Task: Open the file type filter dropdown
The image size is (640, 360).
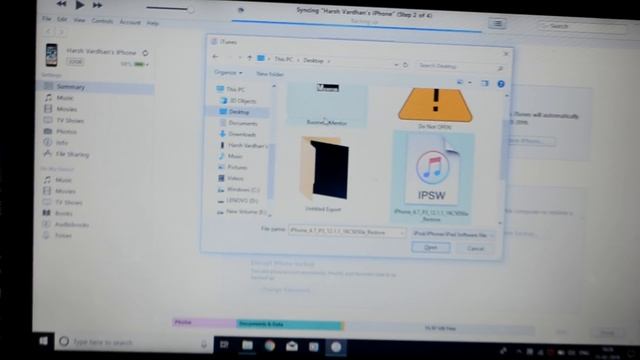Action: 453,234
